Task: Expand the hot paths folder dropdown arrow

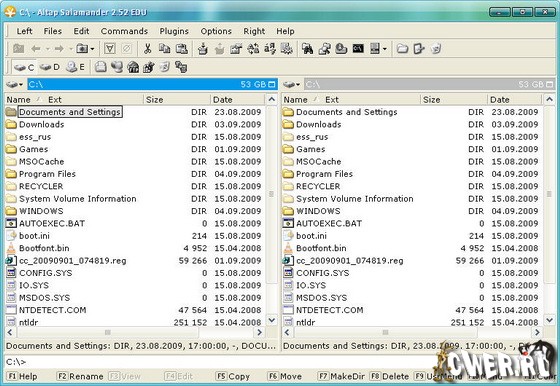Action: 92,49
